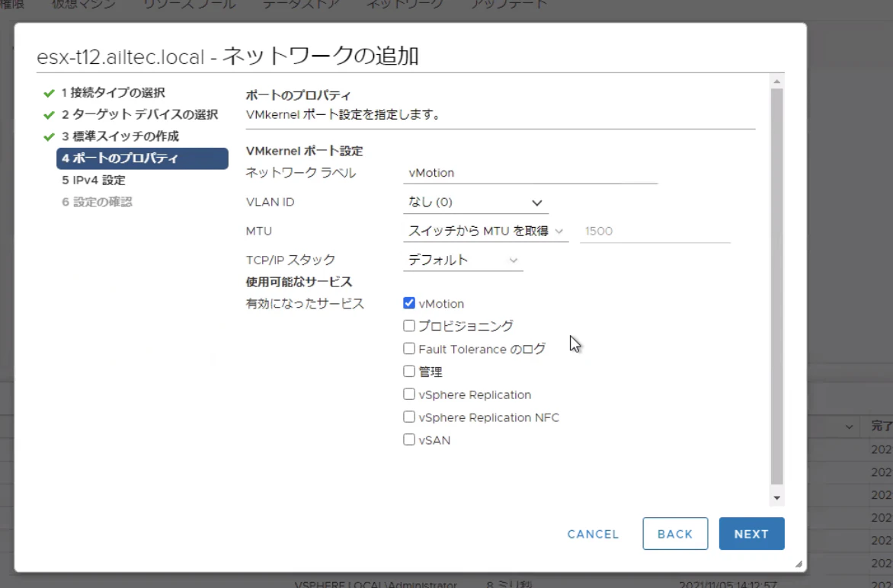
Task: Open the ネットワーク tab in background window
Action: (405, 5)
